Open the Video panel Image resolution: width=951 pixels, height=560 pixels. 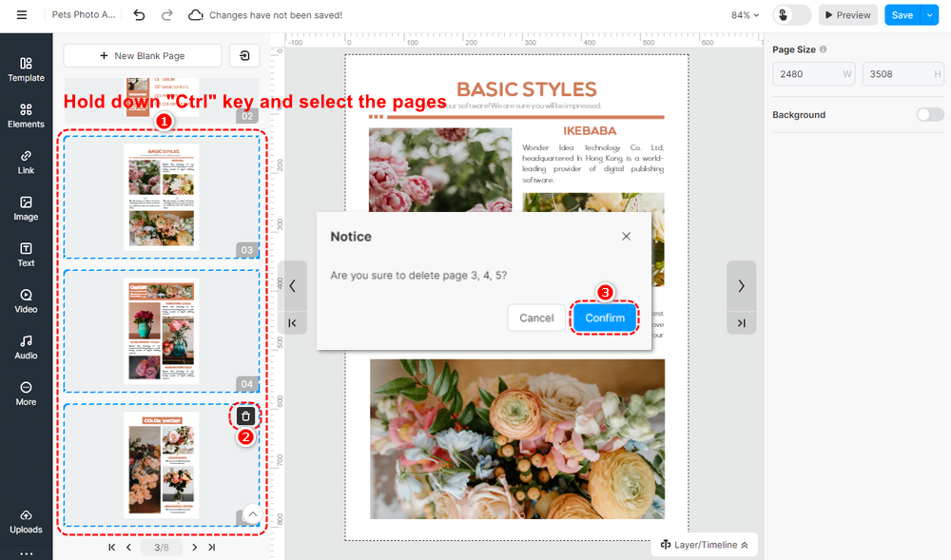[26, 301]
